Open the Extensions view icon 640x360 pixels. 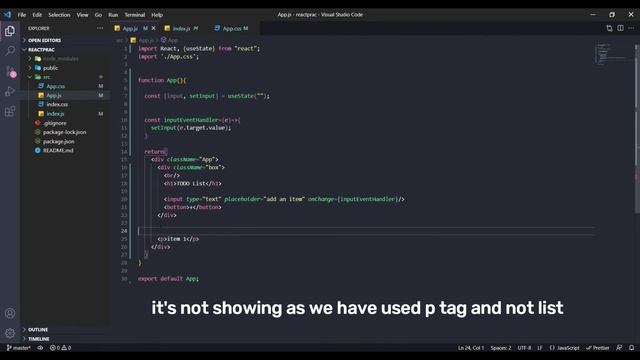10,111
